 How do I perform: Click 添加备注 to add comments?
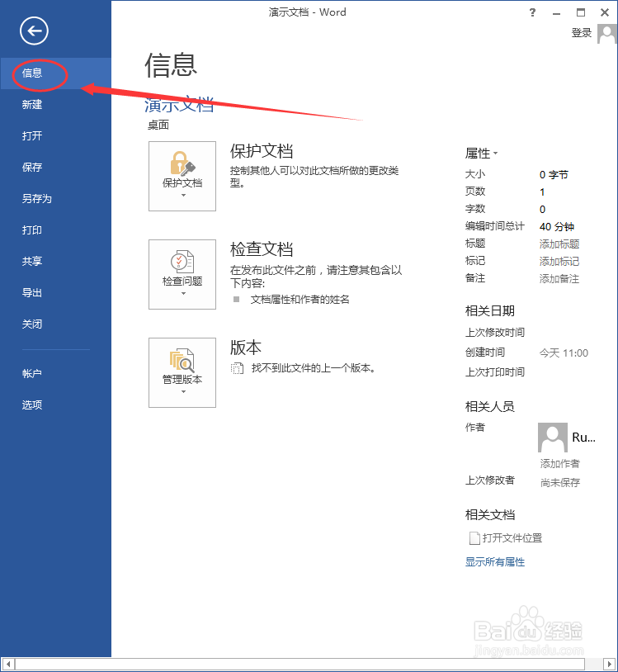point(559,279)
